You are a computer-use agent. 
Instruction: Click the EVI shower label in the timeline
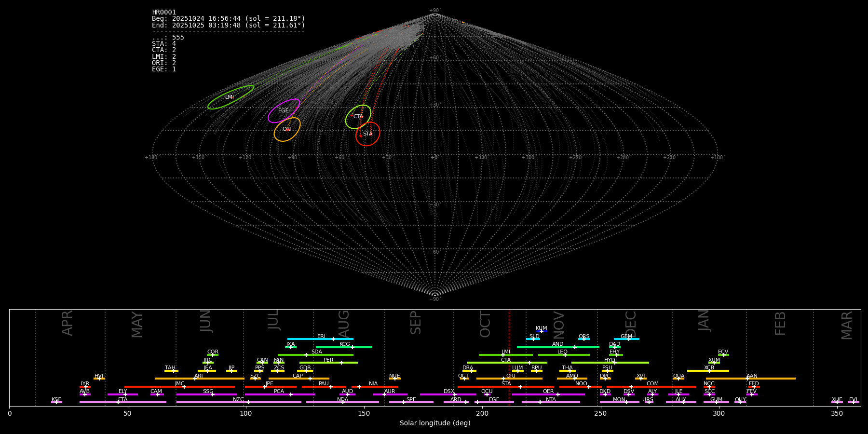[854, 400]
